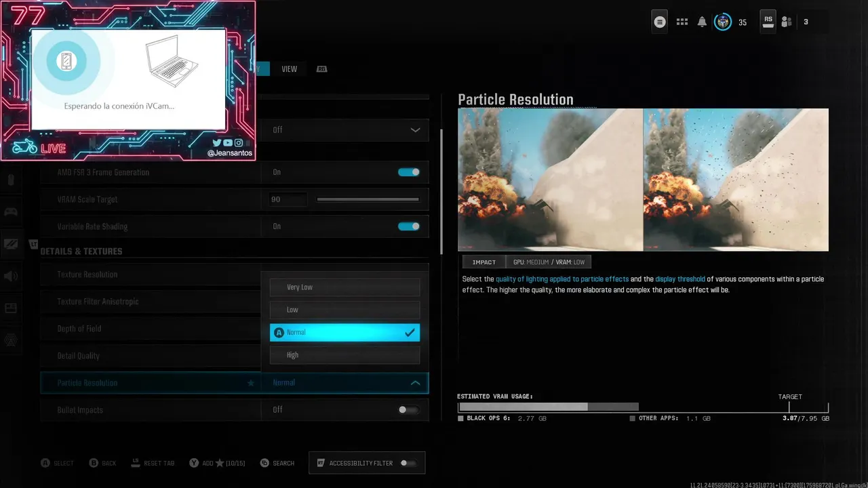Click the Twitter icon on stream overlay
Screen dimensions: 868x488
coord(217,142)
